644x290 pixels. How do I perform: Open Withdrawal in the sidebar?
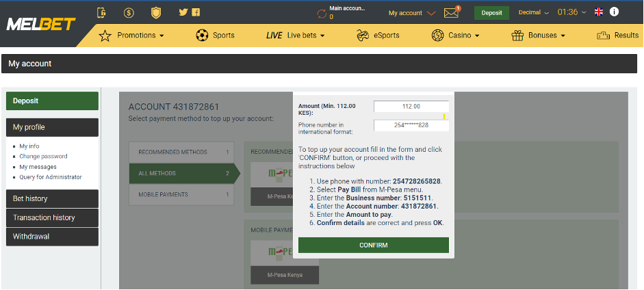click(52, 237)
